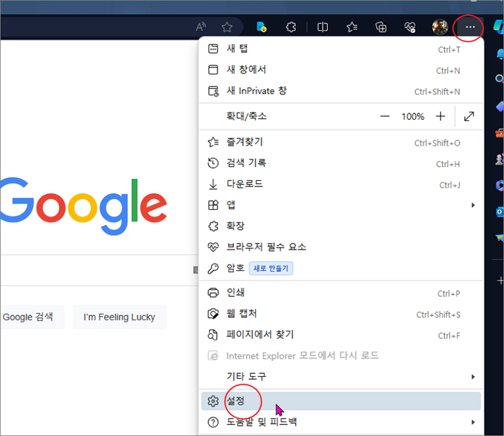Click the Google logo image
Image resolution: width=504 pixels, height=436 pixels.
coord(83,206)
